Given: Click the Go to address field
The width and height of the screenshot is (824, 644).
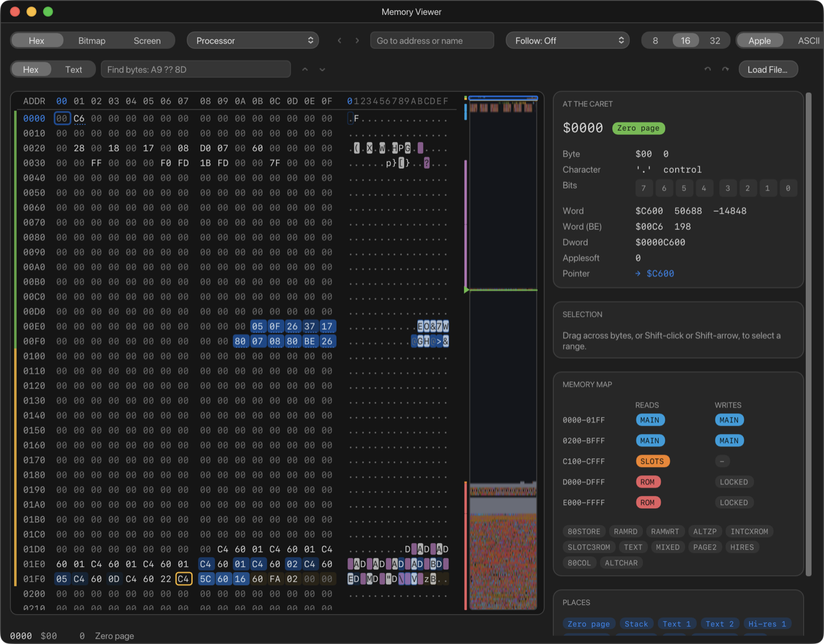Looking at the screenshot, I should pyautogui.click(x=432, y=41).
